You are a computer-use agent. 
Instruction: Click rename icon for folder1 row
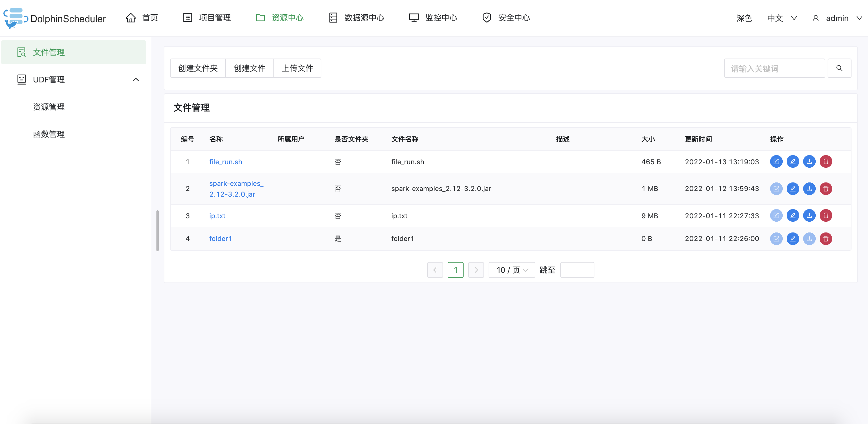(x=793, y=239)
